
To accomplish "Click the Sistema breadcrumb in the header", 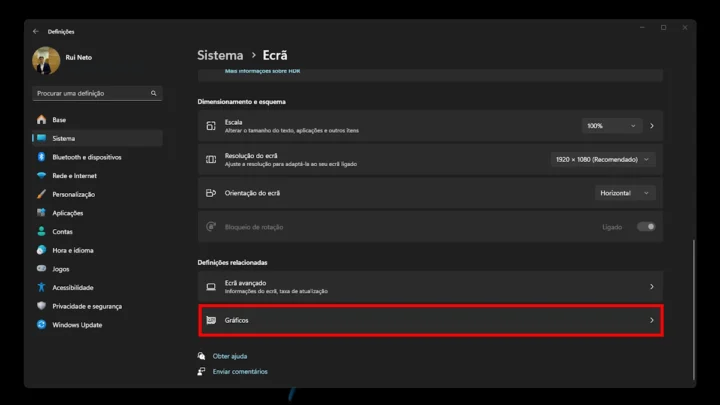I will coord(220,56).
